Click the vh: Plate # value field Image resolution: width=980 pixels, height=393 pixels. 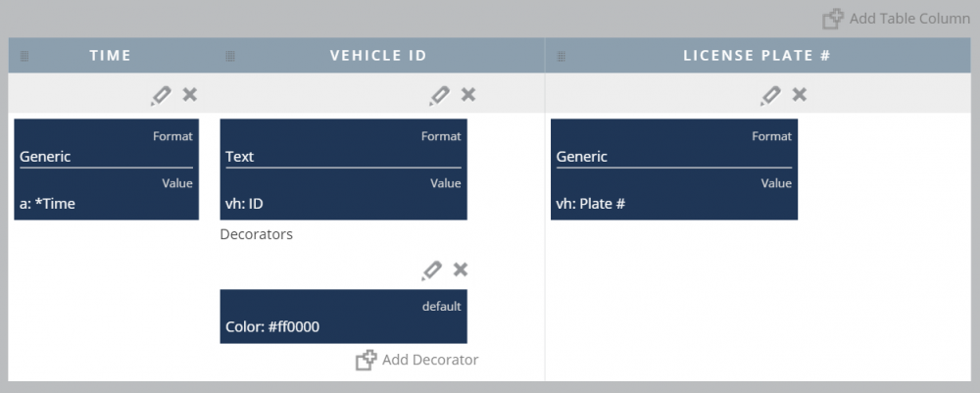click(674, 204)
